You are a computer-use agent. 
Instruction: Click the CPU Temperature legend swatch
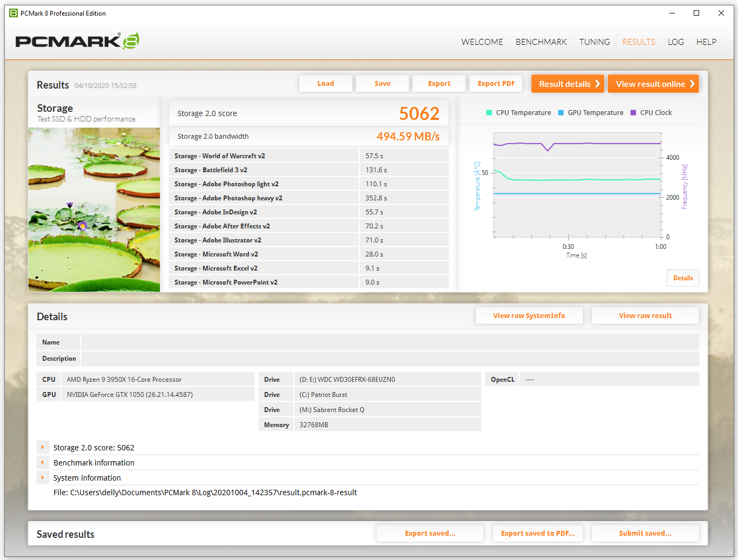tap(489, 113)
